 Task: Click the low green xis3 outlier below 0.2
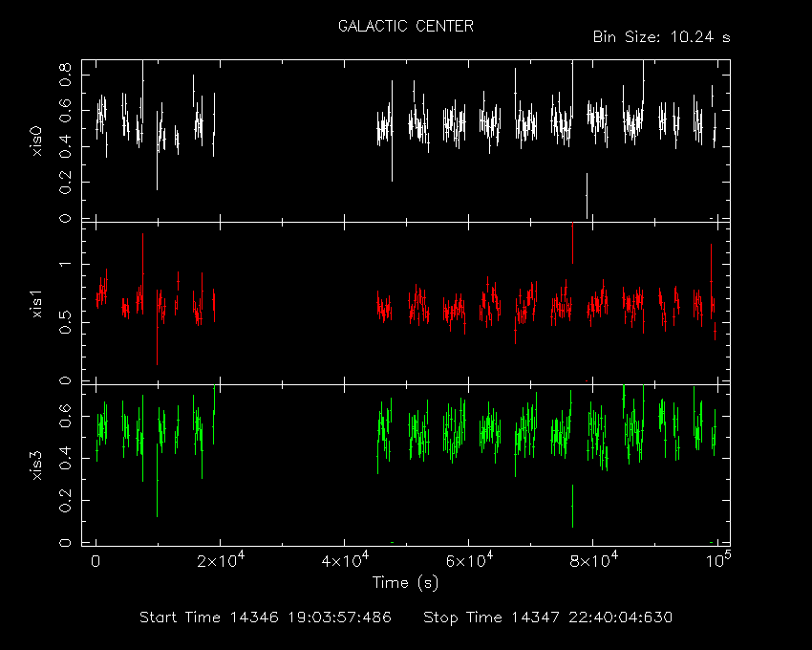click(x=572, y=506)
